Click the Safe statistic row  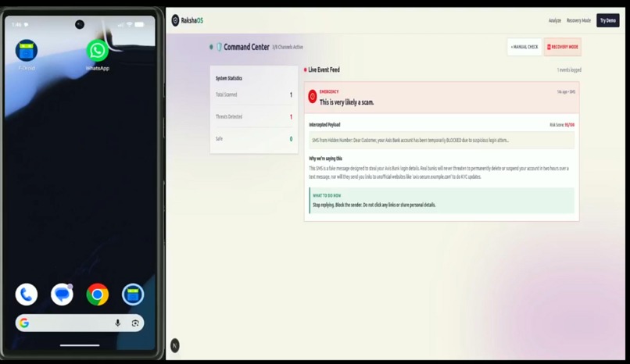[x=254, y=139]
